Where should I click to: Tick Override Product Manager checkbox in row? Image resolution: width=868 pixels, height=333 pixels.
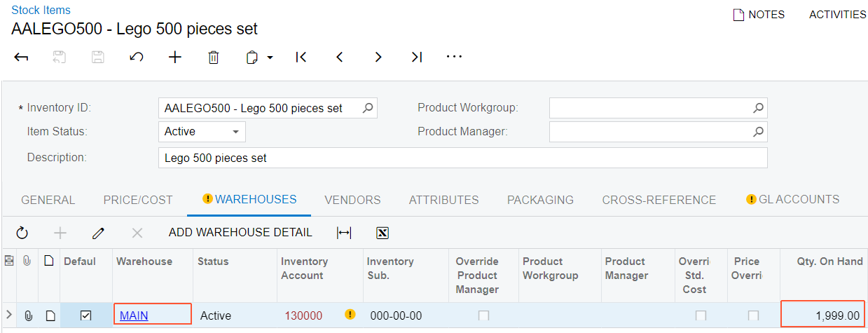point(483,315)
